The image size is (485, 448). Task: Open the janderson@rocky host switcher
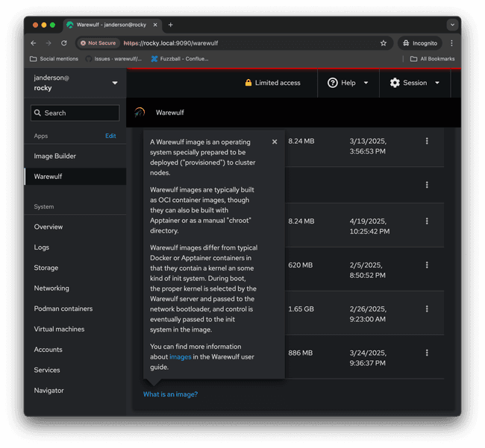coord(75,83)
